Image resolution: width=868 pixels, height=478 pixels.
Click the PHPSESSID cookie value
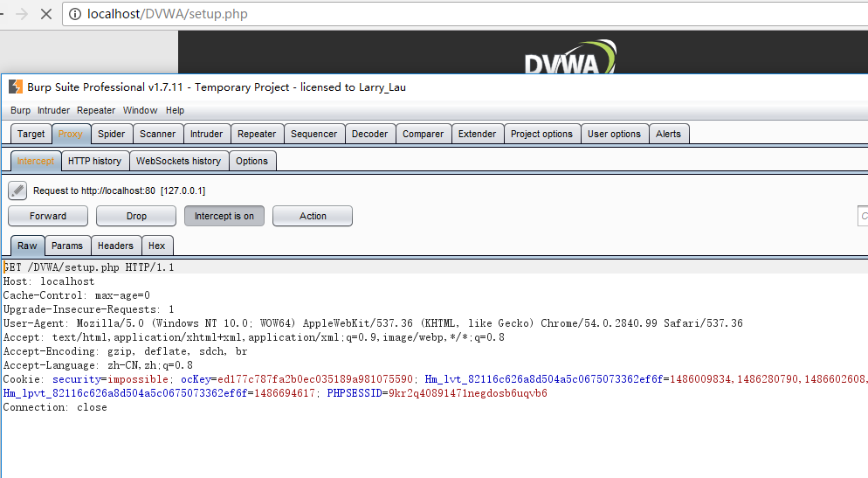(x=468, y=393)
